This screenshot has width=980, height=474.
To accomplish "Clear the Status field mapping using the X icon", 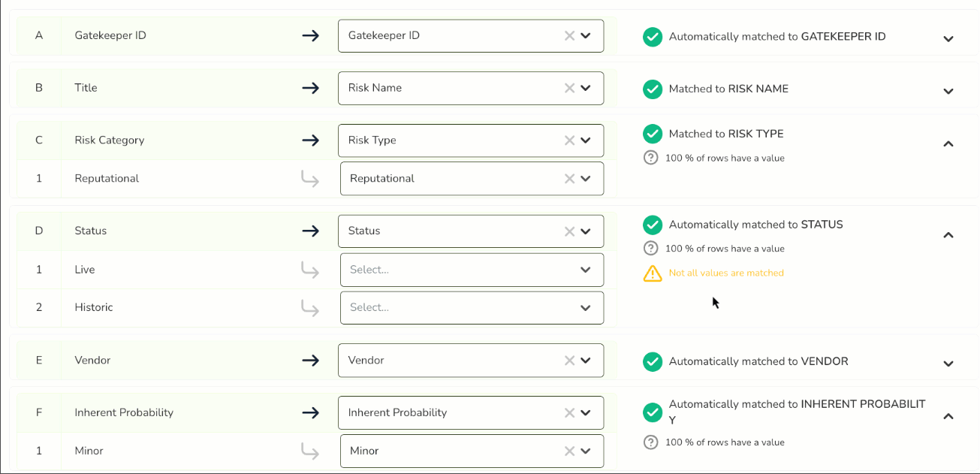I will (569, 231).
